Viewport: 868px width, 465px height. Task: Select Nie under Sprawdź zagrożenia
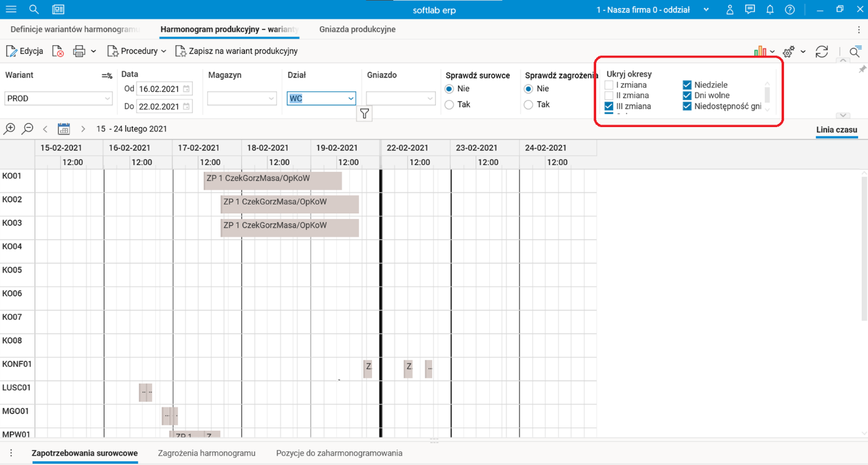coord(529,89)
